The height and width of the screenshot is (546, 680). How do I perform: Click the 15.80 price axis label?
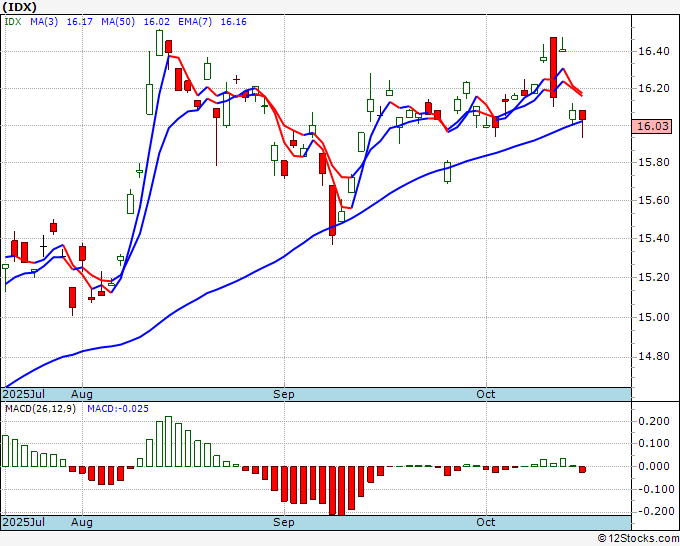point(654,163)
